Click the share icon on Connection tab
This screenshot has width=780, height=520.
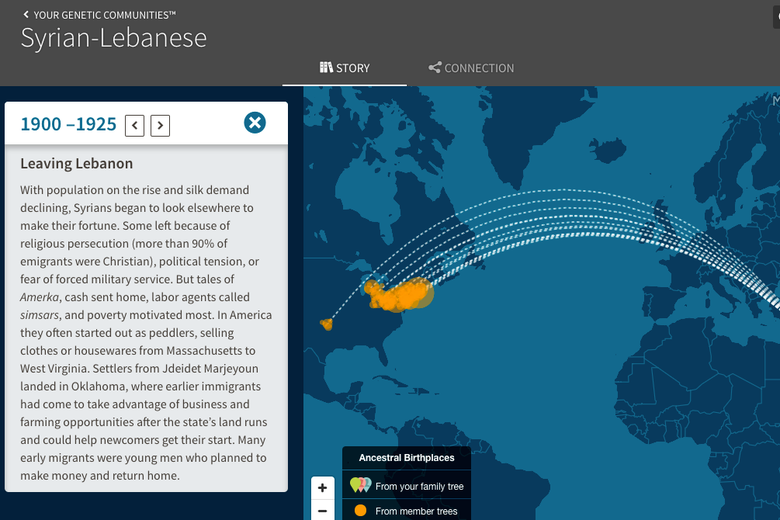point(435,68)
